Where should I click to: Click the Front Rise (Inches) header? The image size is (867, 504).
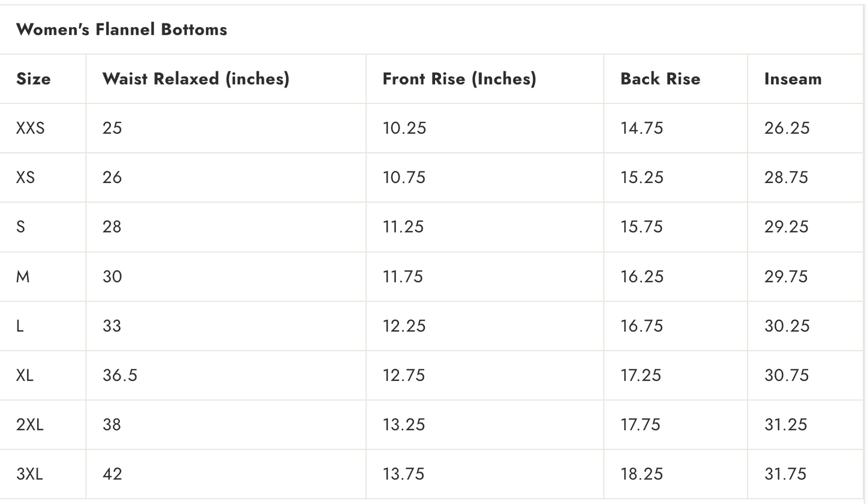(459, 79)
